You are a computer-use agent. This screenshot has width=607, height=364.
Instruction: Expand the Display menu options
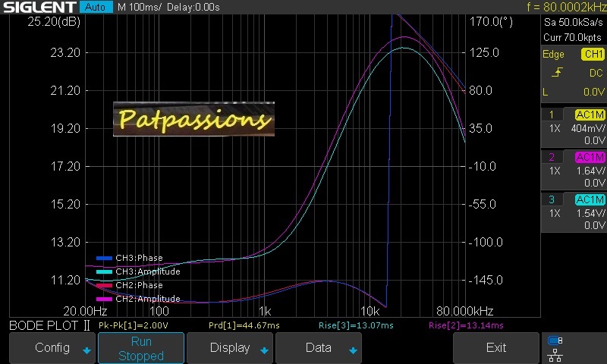tap(230, 348)
